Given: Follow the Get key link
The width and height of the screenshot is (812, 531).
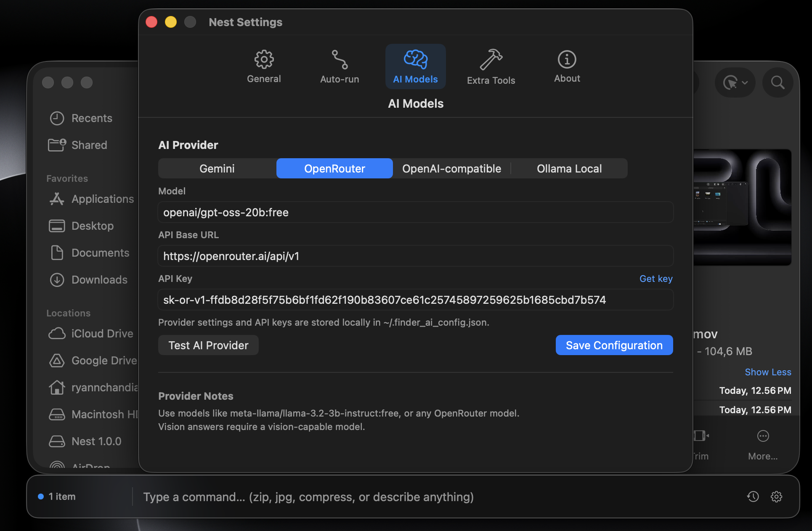Looking at the screenshot, I should click(x=656, y=279).
